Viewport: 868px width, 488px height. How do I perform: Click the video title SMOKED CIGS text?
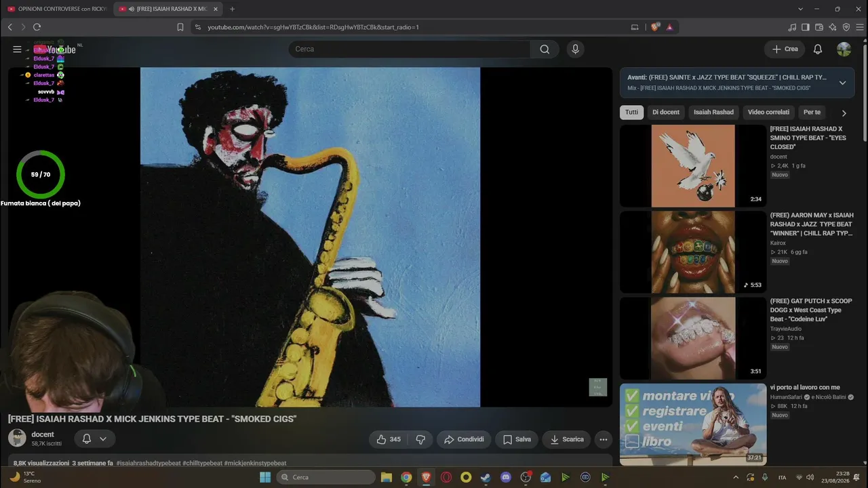(x=152, y=419)
